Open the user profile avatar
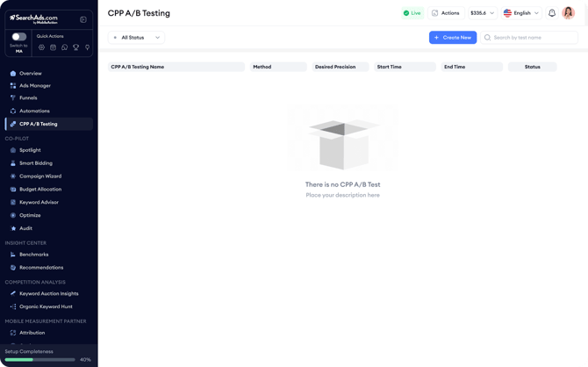The image size is (588, 367). 569,13
